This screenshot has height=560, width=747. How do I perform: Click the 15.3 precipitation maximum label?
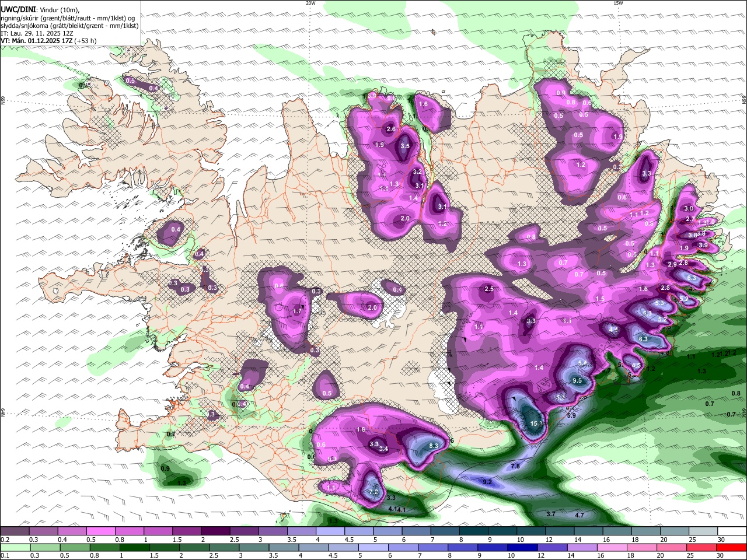[536, 423]
